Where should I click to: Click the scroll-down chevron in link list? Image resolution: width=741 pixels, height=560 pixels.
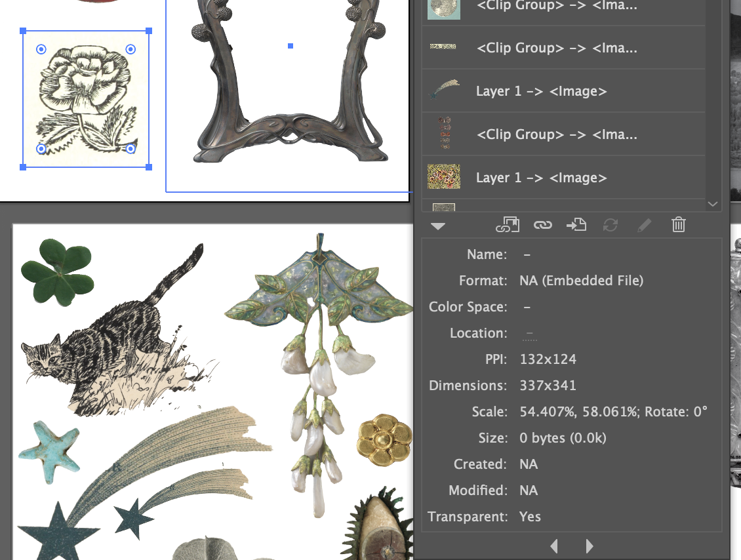pos(712,204)
